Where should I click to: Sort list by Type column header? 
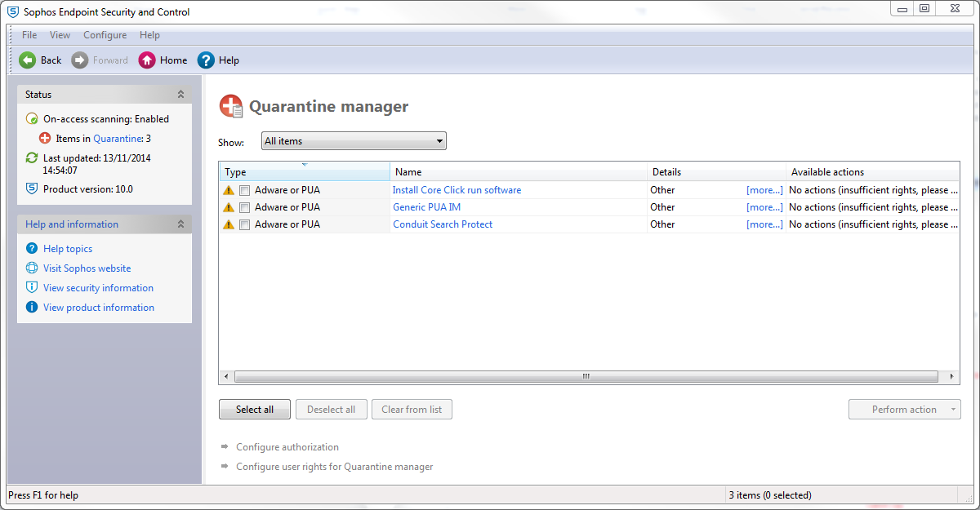[x=305, y=172]
